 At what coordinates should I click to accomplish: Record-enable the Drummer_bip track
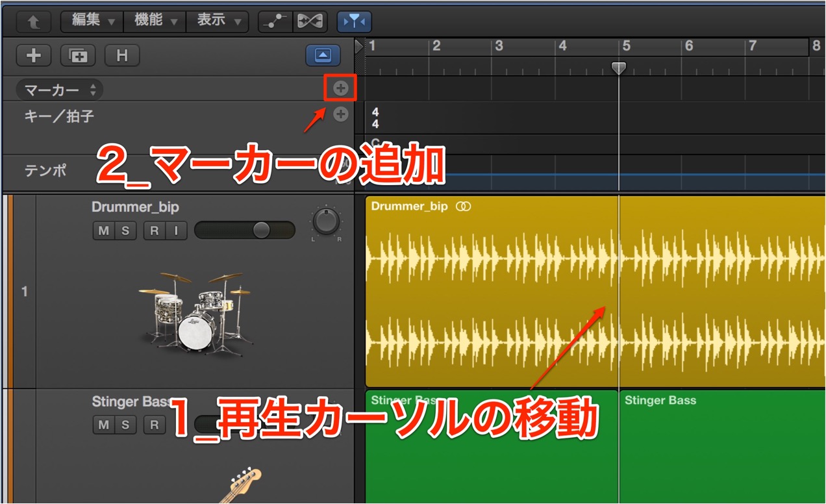click(x=155, y=230)
